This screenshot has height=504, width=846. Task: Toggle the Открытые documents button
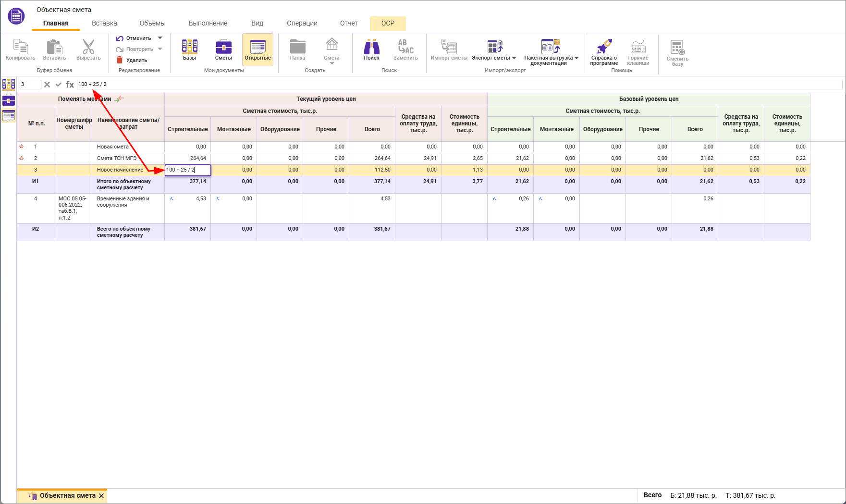tap(257, 49)
